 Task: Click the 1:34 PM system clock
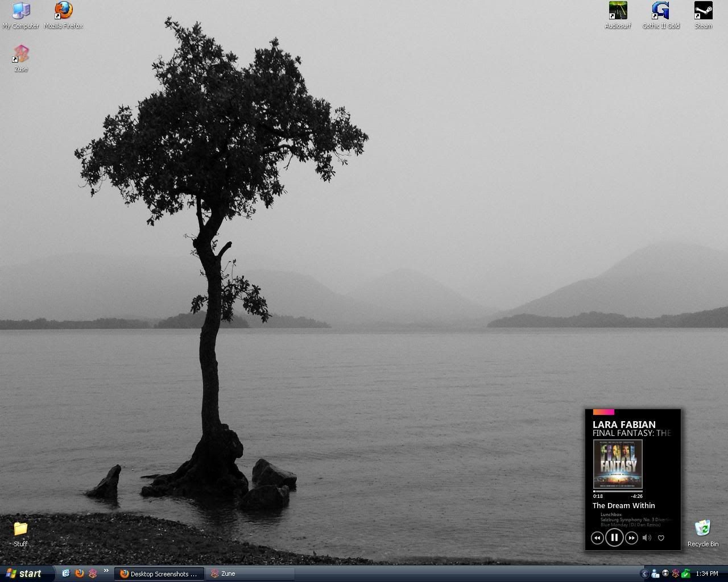click(x=707, y=573)
